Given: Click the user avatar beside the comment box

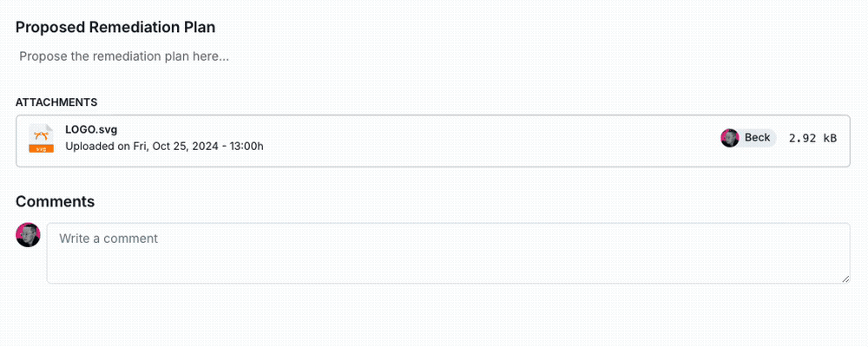Looking at the screenshot, I should (x=29, y=235).
